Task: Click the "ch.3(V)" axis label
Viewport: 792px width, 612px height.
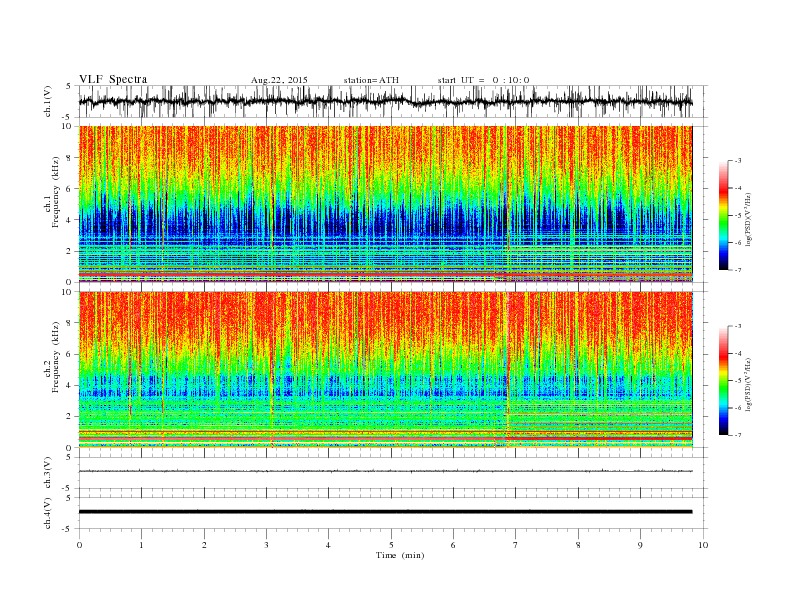Action: coord(48,473)
